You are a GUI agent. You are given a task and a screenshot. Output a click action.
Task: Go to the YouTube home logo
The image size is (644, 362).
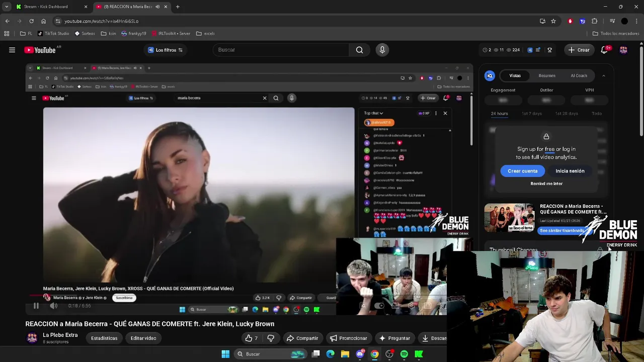coord(40,50)
